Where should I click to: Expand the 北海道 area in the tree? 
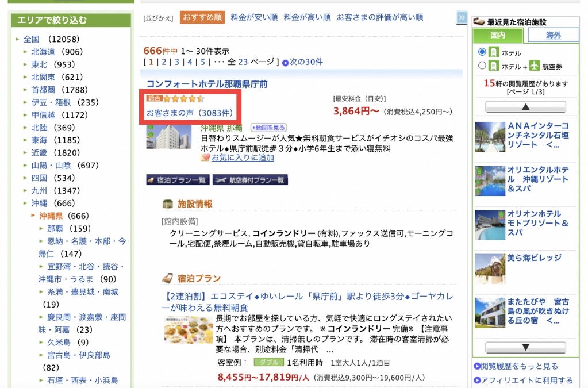pos(25,52)
